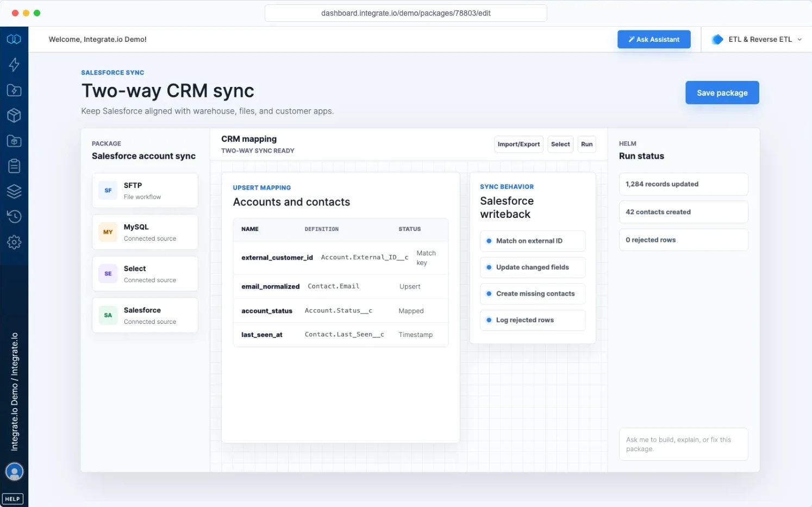The image size is (812, 507).
Task: Click the 'Salesforce account sync' package title
Action: [x=143, y=156]
